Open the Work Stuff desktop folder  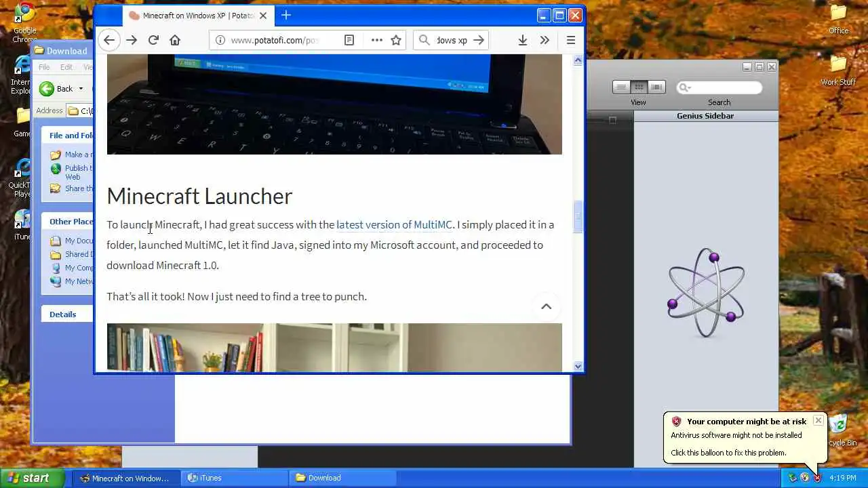coord(839,70)
